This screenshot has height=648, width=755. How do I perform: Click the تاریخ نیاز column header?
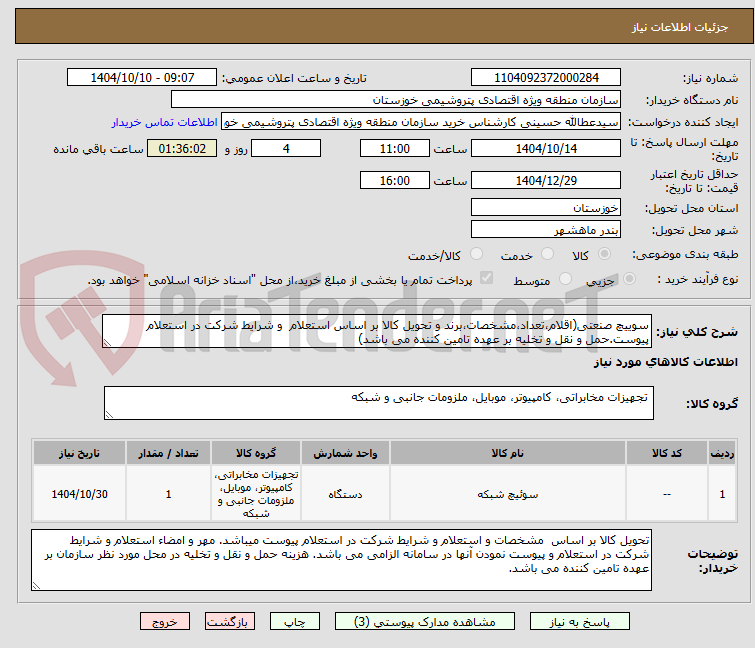[x=79, y=453]
